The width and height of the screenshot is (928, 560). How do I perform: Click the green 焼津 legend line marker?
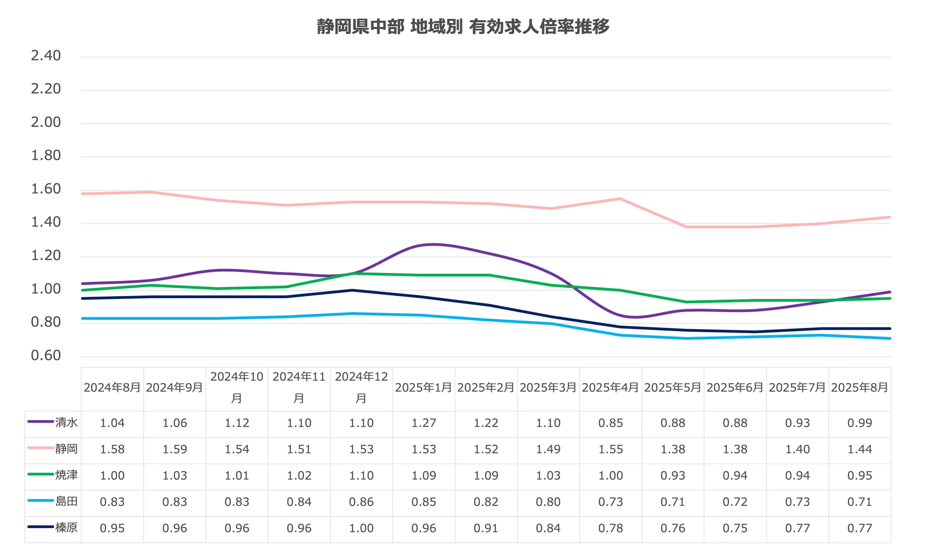point(40,474)
